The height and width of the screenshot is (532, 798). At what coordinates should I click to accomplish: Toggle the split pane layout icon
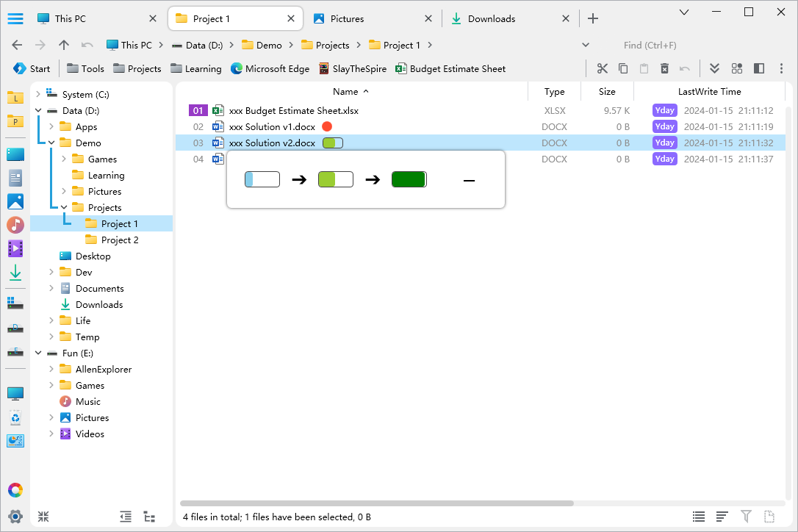(759, 68)
